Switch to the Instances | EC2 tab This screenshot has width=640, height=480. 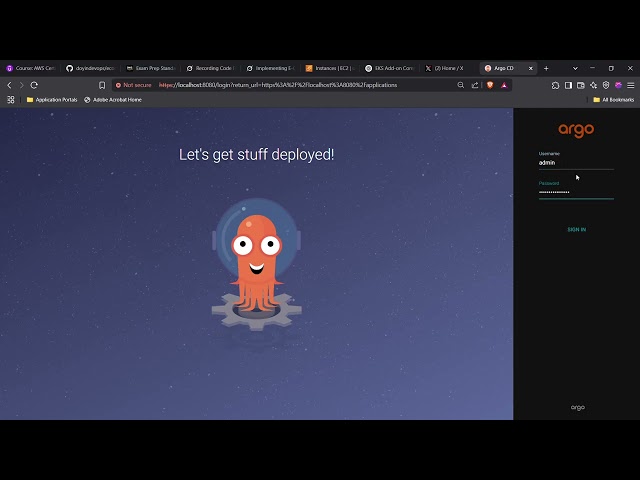pyautogui.click(x=331, y=68)
